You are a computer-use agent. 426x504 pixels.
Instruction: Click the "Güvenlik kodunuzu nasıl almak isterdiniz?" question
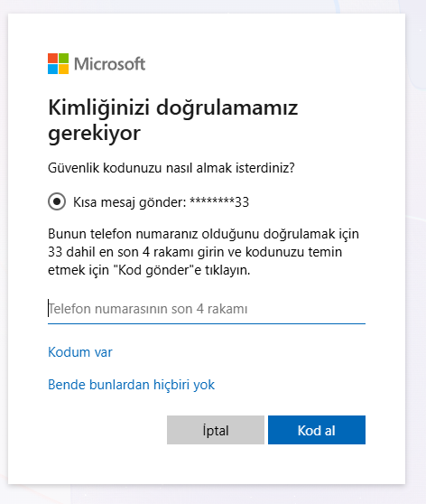pos(171,168)
